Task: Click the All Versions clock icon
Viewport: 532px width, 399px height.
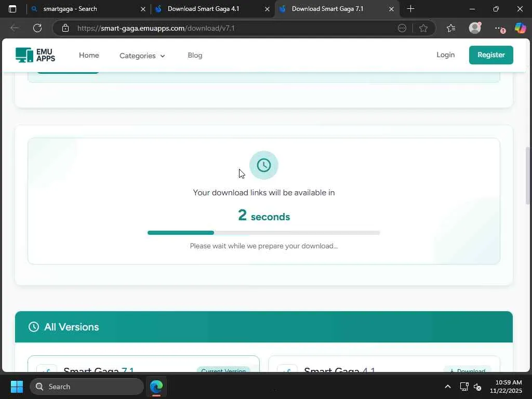Action: [34, 327]
